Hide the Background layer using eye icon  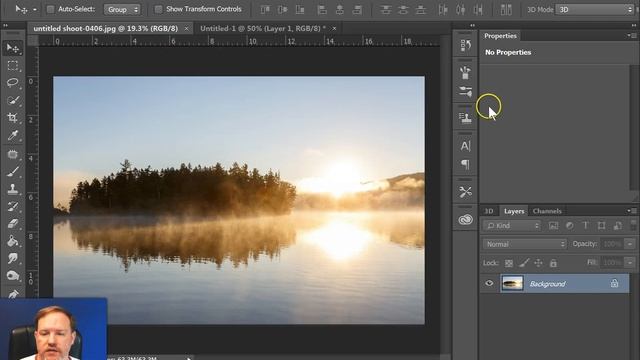(x=489, y=283)
